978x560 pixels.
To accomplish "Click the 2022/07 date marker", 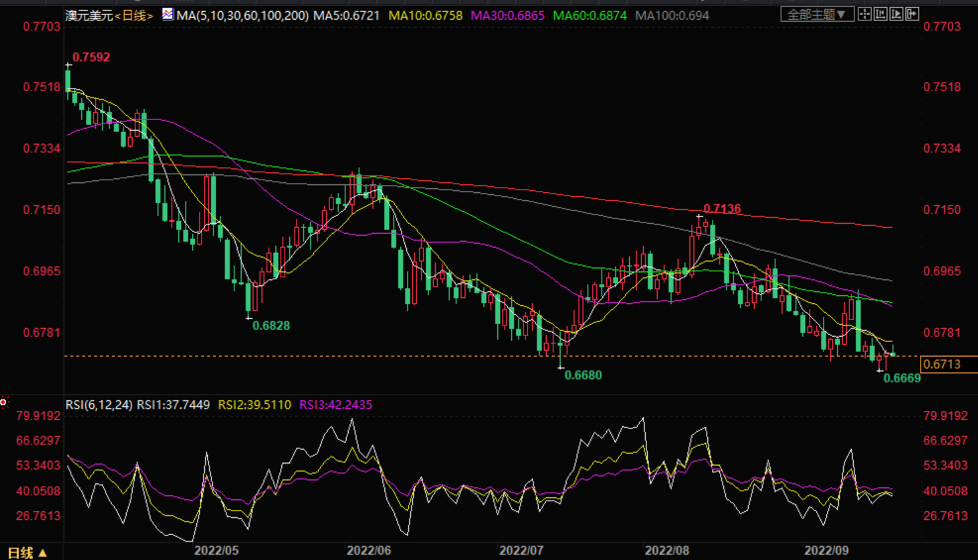I will pyautogui.click(x=521, y=551).
